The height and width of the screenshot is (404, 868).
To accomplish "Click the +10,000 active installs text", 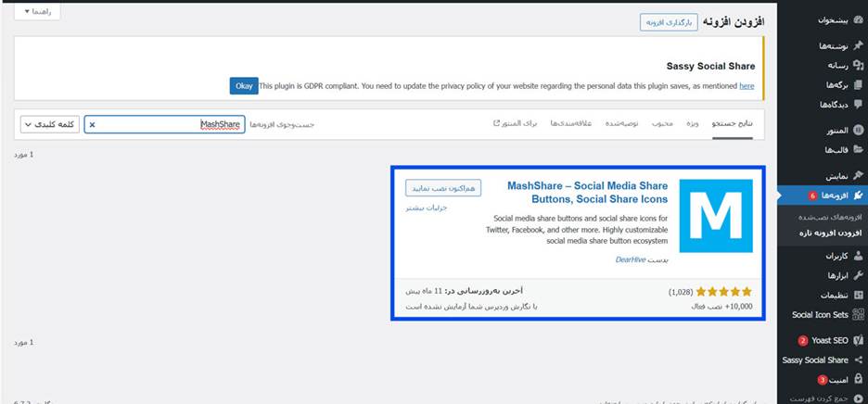I will click(x=721, y=306).
